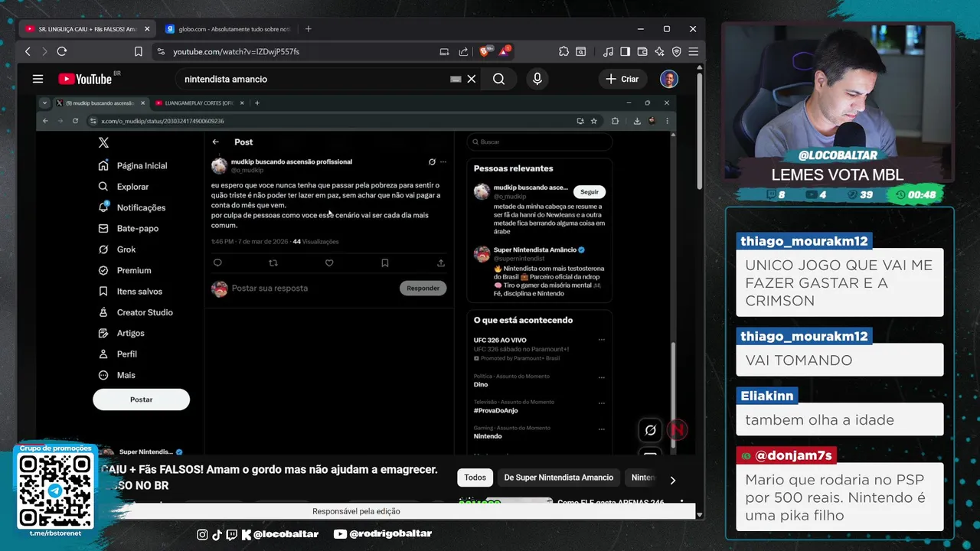Open the YouTube account avatar menu
This screenshot has height=551, width=980.
pos(669,79)
